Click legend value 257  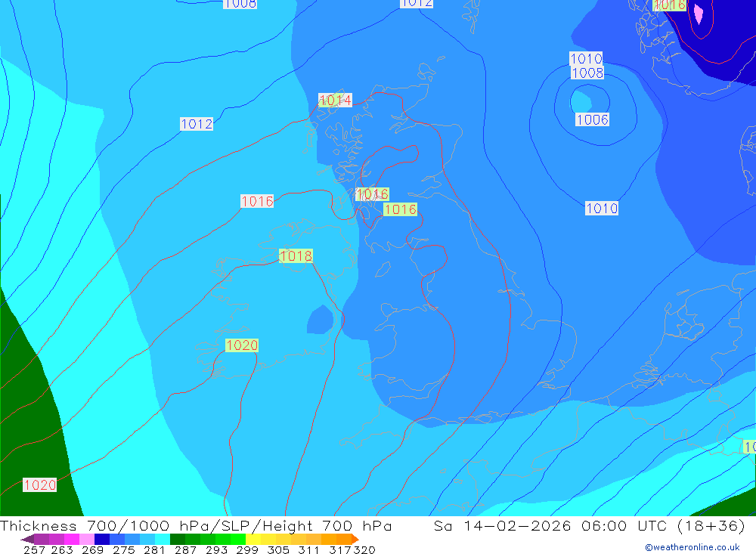[34, 549]
